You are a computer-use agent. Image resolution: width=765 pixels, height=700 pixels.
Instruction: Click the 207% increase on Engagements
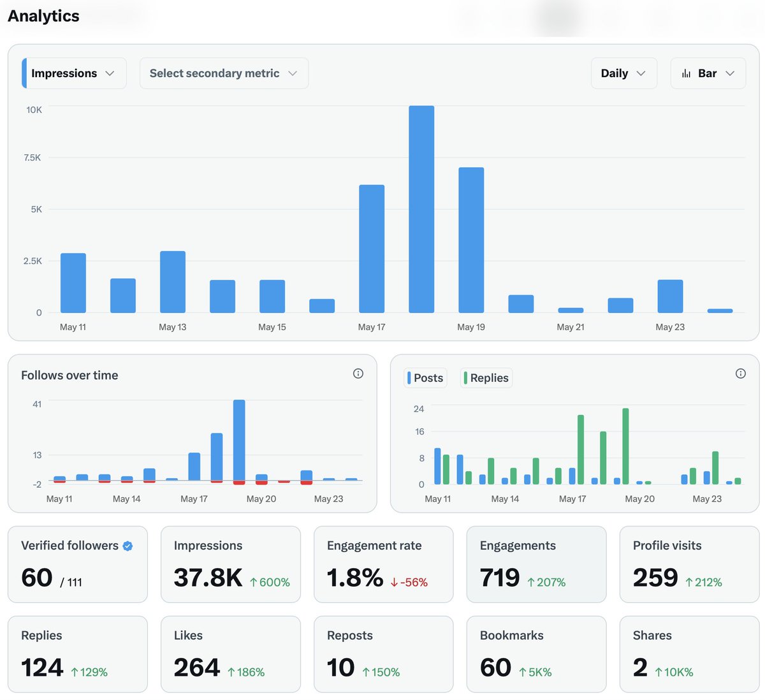pos(546,582)
